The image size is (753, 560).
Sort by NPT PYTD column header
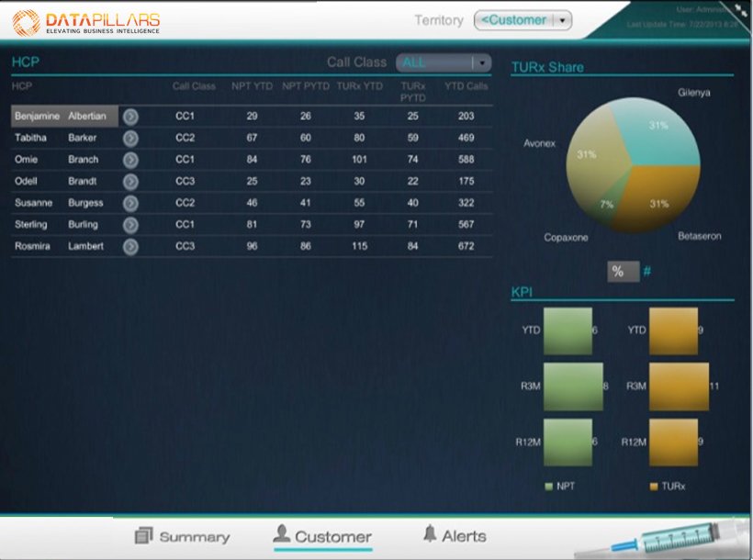coord(306,86)
